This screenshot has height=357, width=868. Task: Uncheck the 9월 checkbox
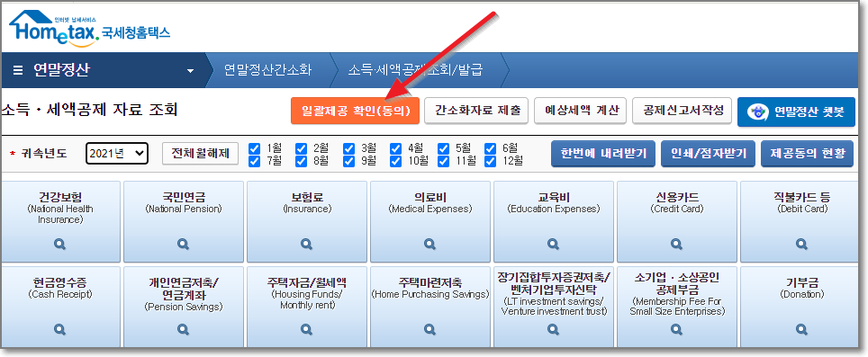[348, 161]
